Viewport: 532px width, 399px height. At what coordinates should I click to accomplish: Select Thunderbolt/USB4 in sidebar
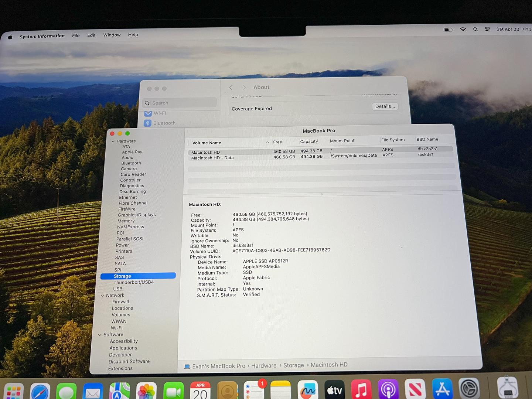point(134,282)
